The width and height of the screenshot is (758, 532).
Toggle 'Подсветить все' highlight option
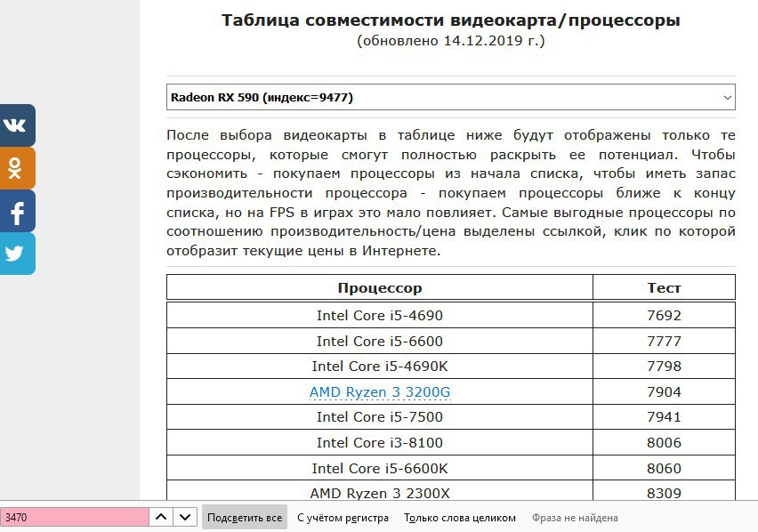pyautogui.click(x=245, y=518)
